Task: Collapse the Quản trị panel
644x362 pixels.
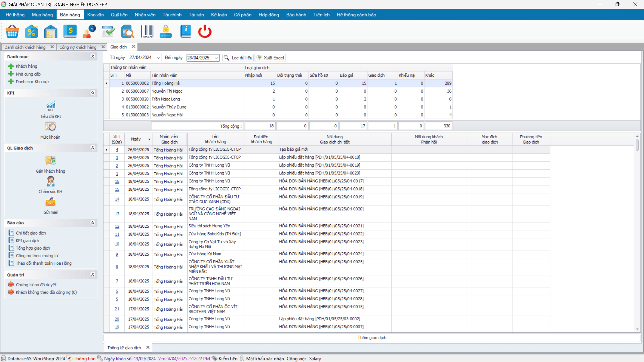Action: [x=93, y=274]
